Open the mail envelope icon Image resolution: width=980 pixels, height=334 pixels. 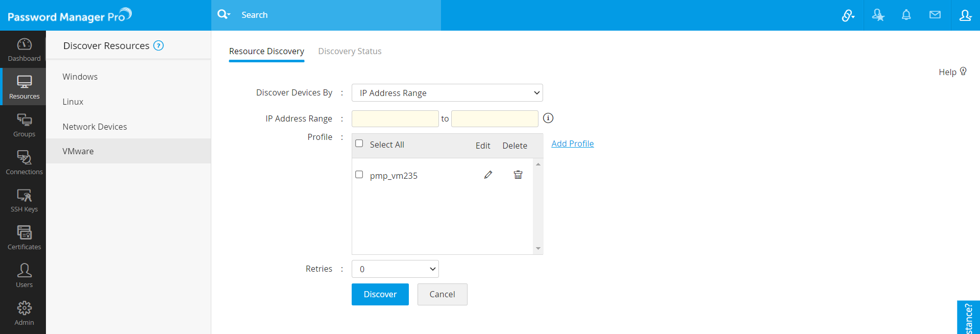935,15
